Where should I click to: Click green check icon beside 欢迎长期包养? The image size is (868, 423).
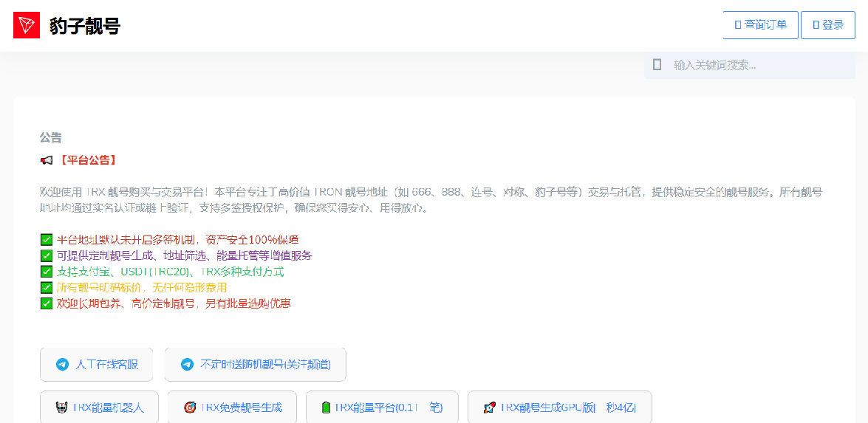tap(46, 303)
